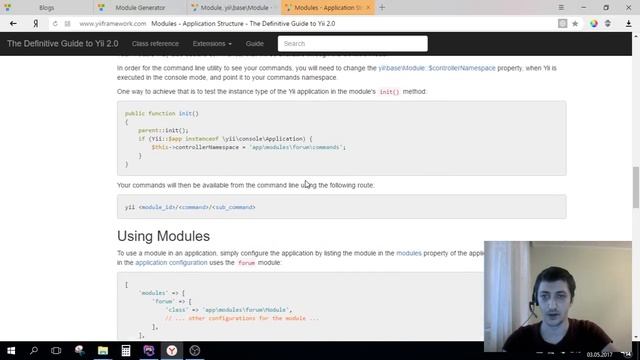Launch Calculator from the taskbar
Viewport: 640px width, 360px height.
point(126,351)
